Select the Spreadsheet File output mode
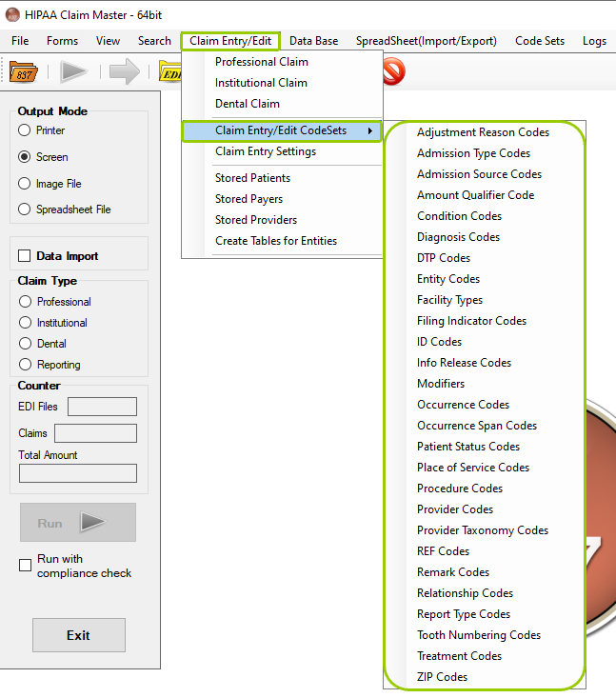Viewport: 616px width, 698px height. pyautogui.click(x=25, y=209)
